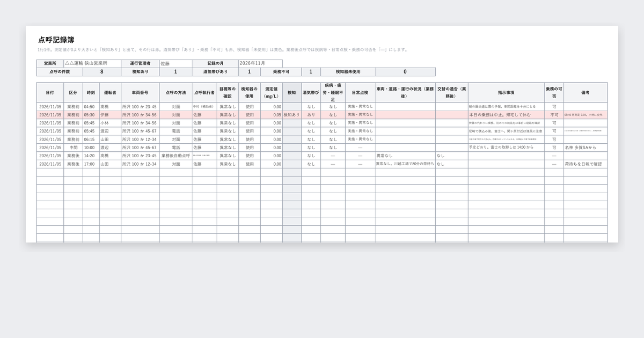Screen dimensions: 644x338
Task: Select the 14:20 time cell
Action: pos(91,156)
